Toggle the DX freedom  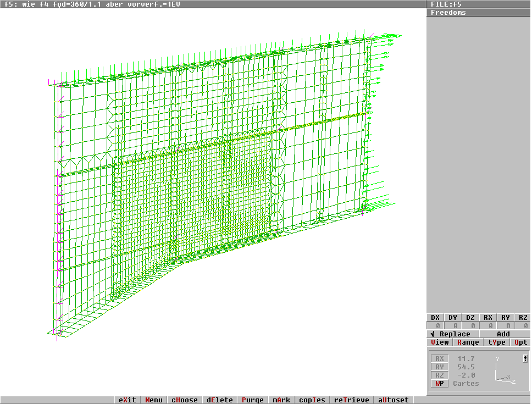click(x=435, y=318)
